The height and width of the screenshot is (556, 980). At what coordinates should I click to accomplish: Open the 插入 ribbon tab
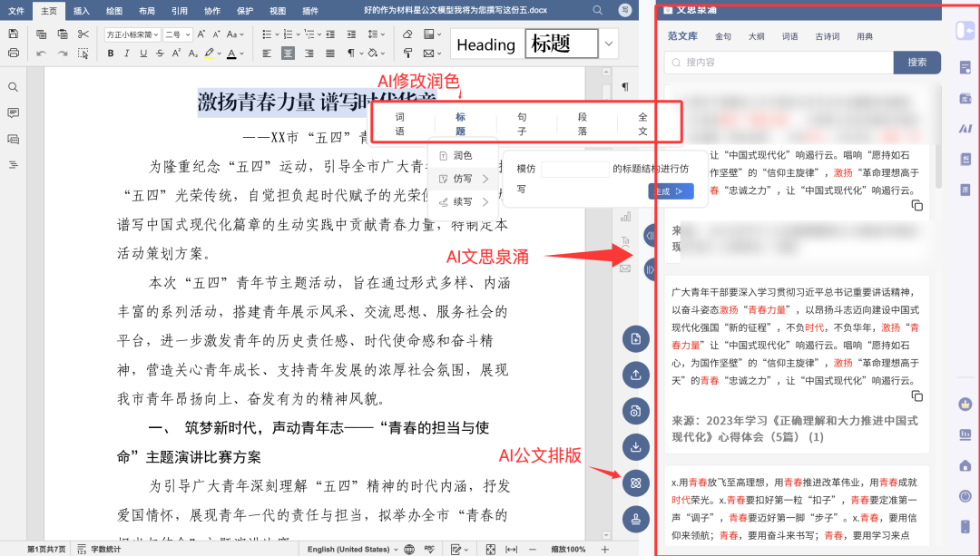[x=82, y=11]
